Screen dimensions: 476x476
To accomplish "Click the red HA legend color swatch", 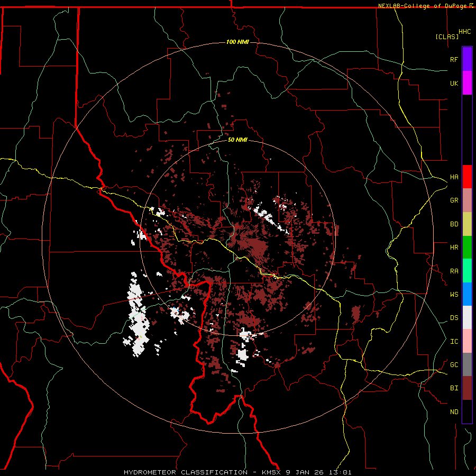I will coord(467,177).
